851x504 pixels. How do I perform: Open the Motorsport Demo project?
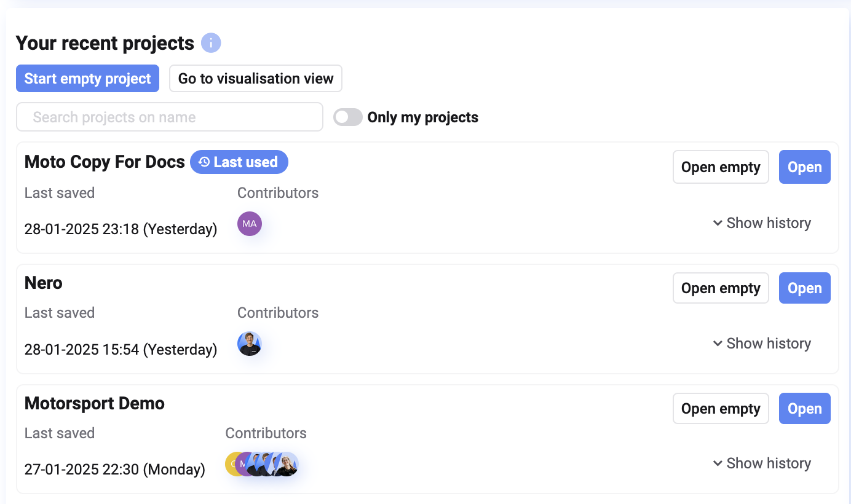click(804, 409)
